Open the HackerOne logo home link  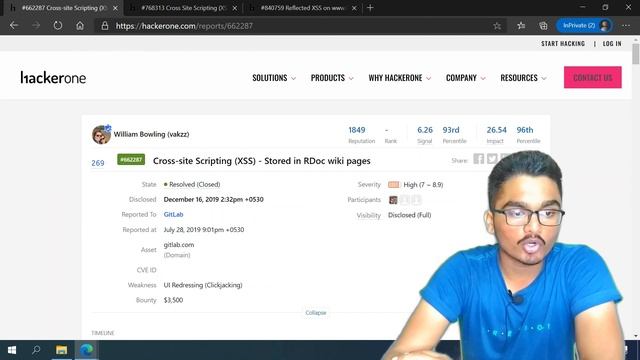point(53,77)
